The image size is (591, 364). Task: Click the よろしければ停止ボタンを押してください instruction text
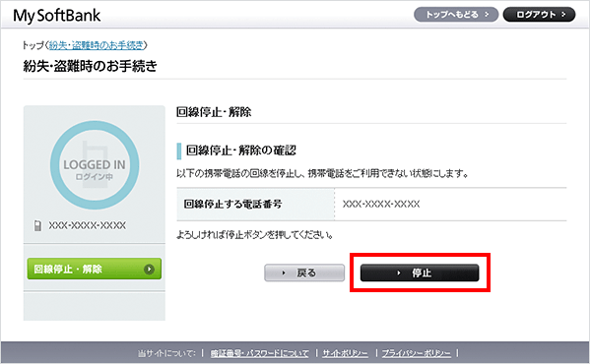click(x=255, y=235)
